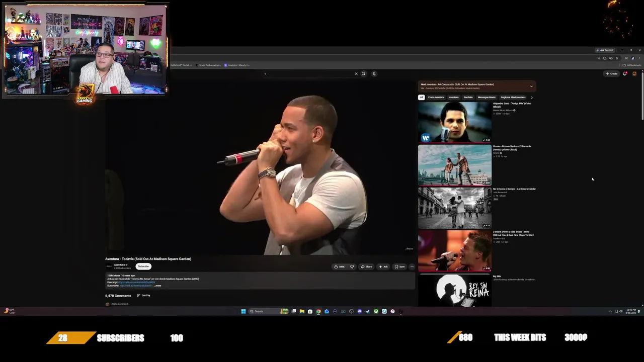Screen dimensions: 644x362
Task: Open the Chrome profile icon in toolbar
Action: pos(633,58)
